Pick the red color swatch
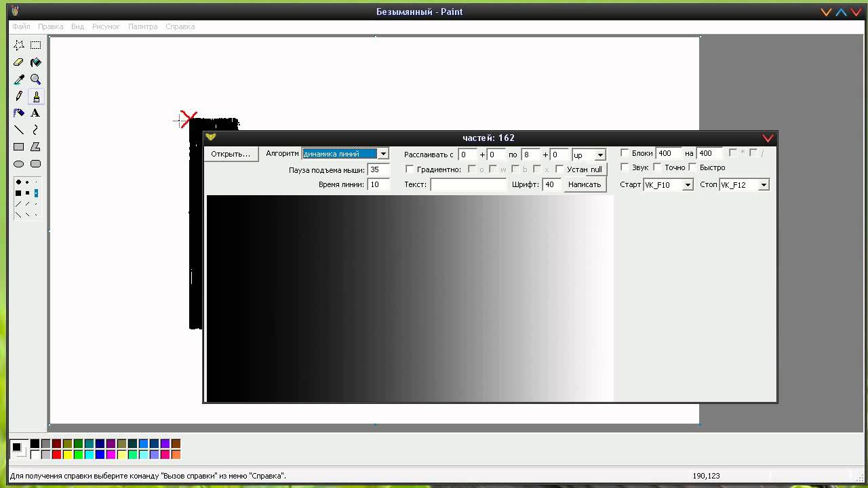The image size is (868, 488). [x=56, y=455]
